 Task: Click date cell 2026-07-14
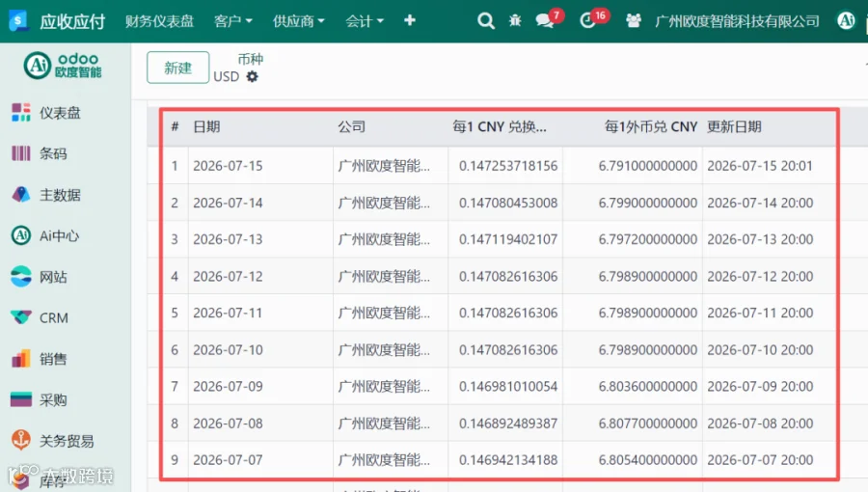228,203
